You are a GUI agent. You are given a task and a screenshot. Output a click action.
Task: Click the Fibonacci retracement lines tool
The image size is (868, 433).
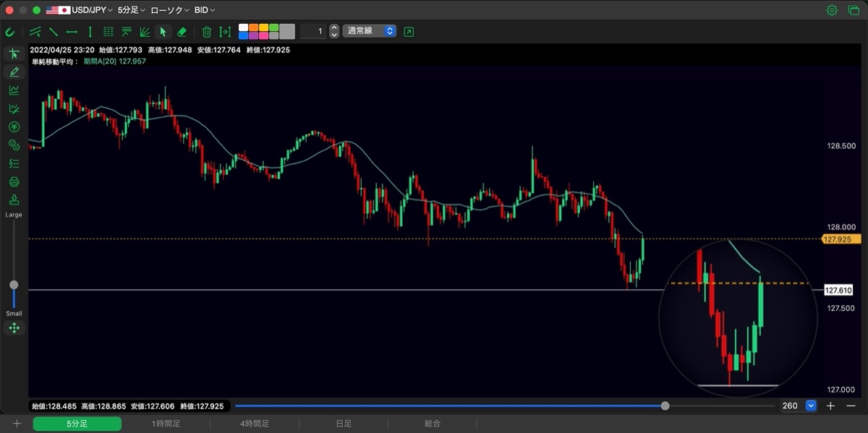[127, 32]
